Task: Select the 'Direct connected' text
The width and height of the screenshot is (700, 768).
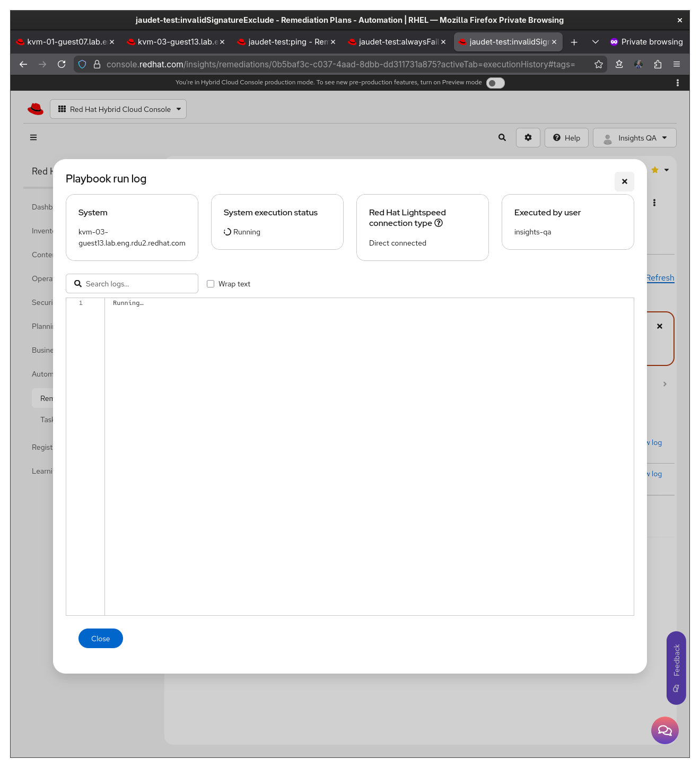Action: pyautogui.click(x=398, y=243)
